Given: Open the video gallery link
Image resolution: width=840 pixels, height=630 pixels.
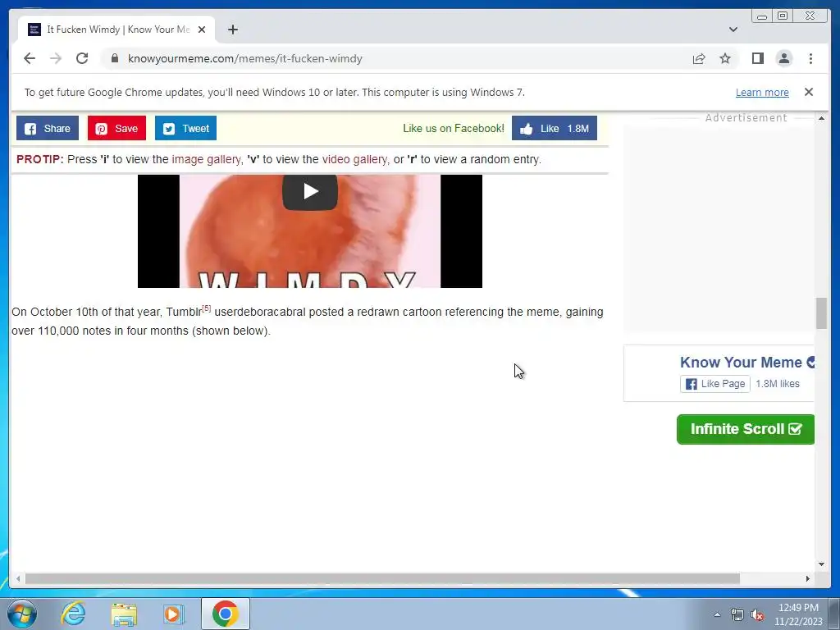Looking at the screenshot, I should (x=354, y=159).
